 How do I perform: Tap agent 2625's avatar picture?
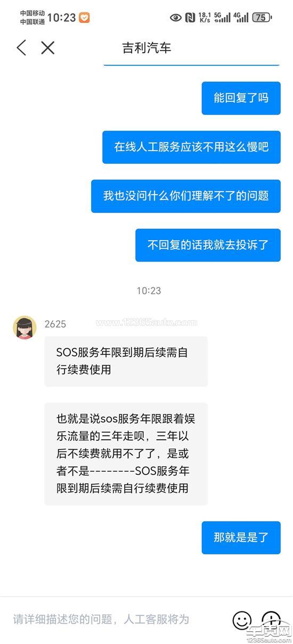(x=25, y=328)
